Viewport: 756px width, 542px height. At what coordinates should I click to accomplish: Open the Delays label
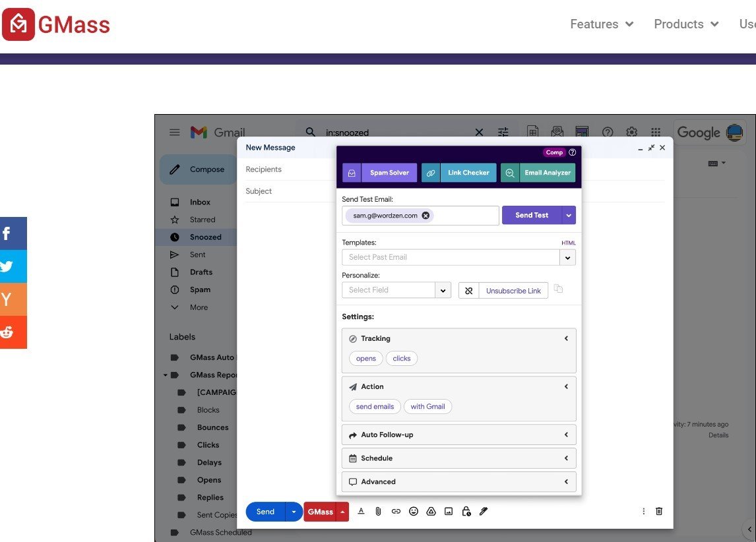[x=209, y=462]
